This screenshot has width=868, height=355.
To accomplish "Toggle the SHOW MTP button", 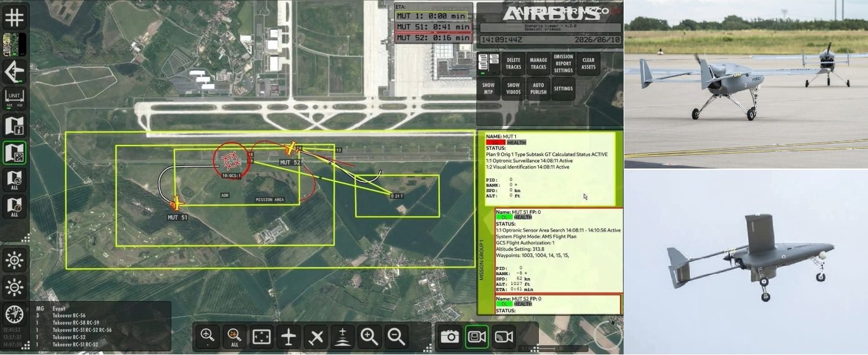I will tap(489, 89).
